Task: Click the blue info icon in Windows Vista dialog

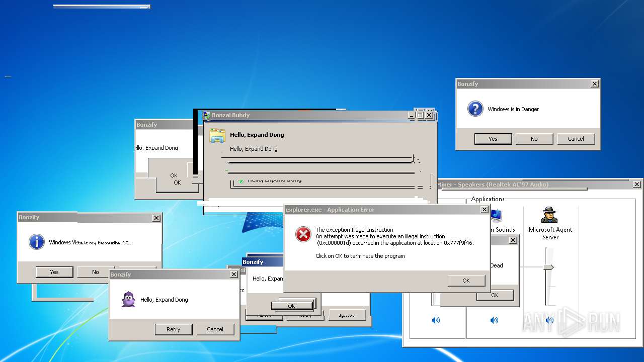Action: (x=37, y=242)
